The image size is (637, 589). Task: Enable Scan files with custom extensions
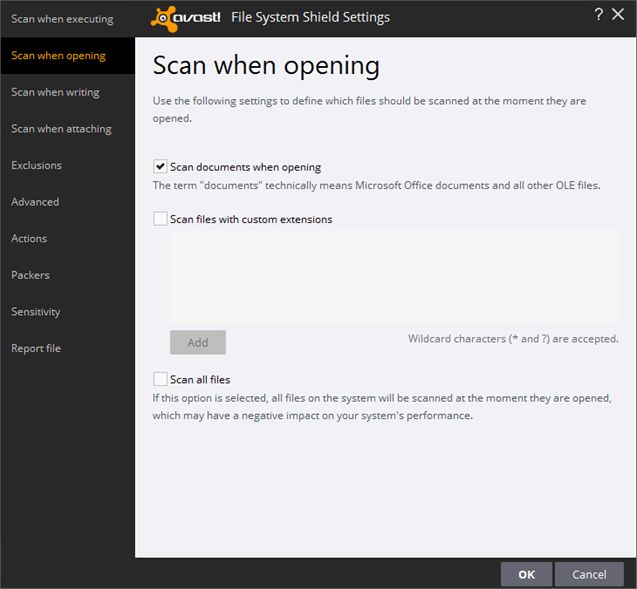point(160,219)
